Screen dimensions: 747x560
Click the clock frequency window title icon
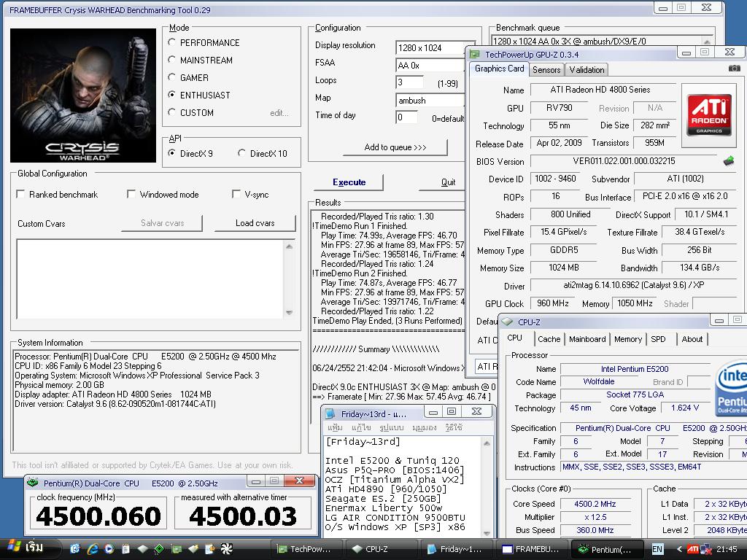32,483
